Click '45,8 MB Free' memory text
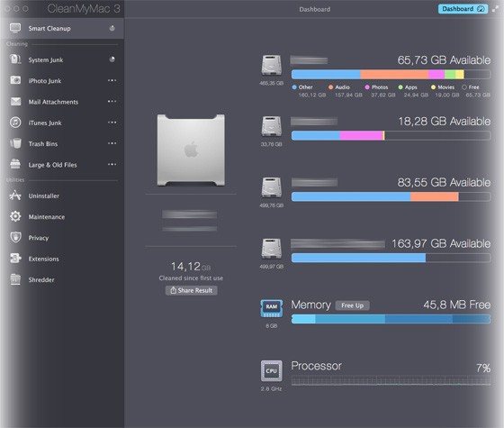Viewport: 504px width, 428px height. coord(457,305)
